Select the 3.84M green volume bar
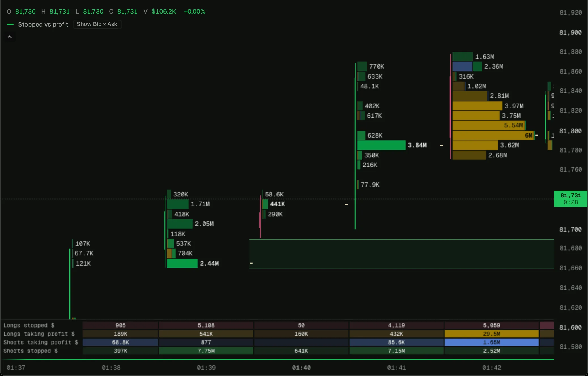 381,145
